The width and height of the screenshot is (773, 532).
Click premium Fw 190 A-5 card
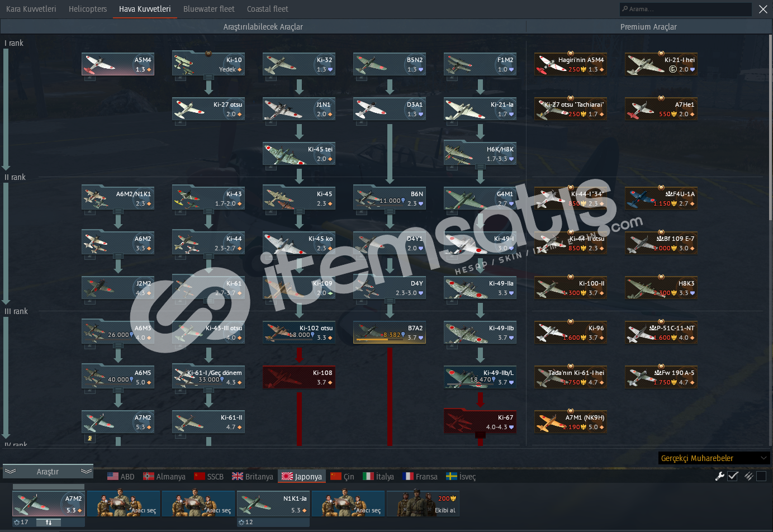pyautogui.click(x=661, y=377)
